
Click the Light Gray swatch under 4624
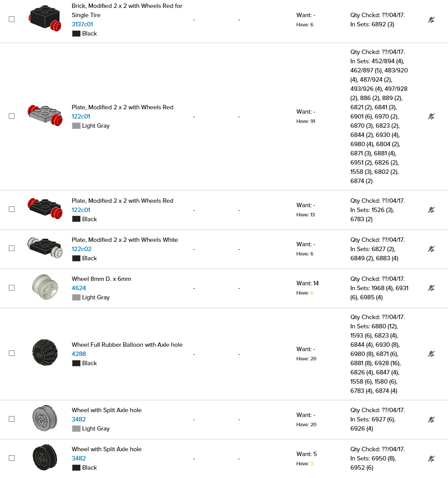pyautogui.click(x=76, y=298)
